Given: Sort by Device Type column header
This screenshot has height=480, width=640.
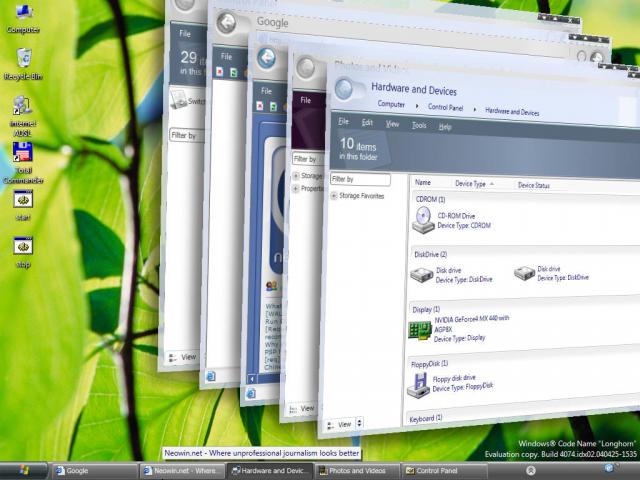Looking at the screenshot, I should [470, 184].
